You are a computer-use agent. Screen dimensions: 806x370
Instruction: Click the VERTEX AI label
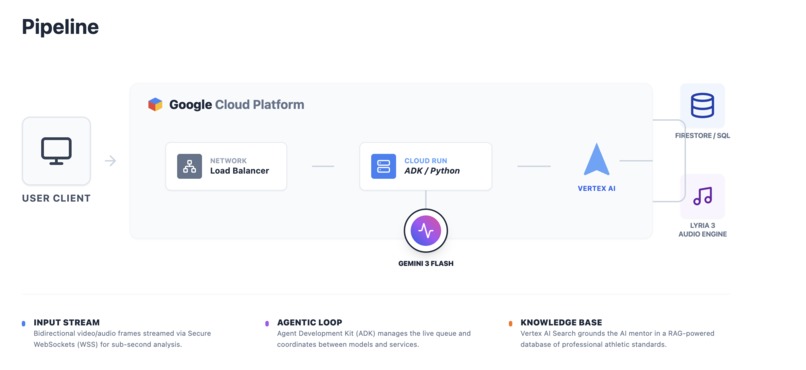[596, 189]
